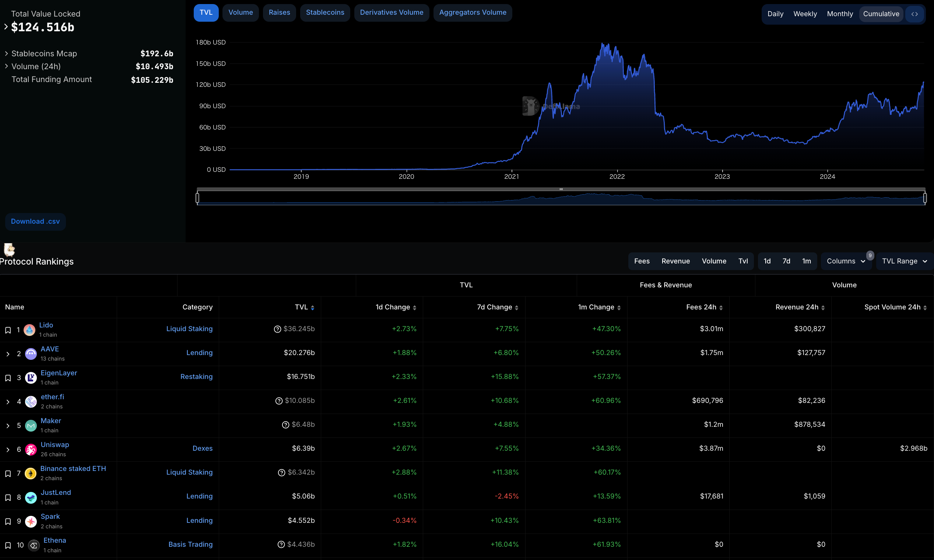Enable the 7d change toggle
The width and height of the screenshot is (934, 560).
pyautogui.click(x=786, y=261)
